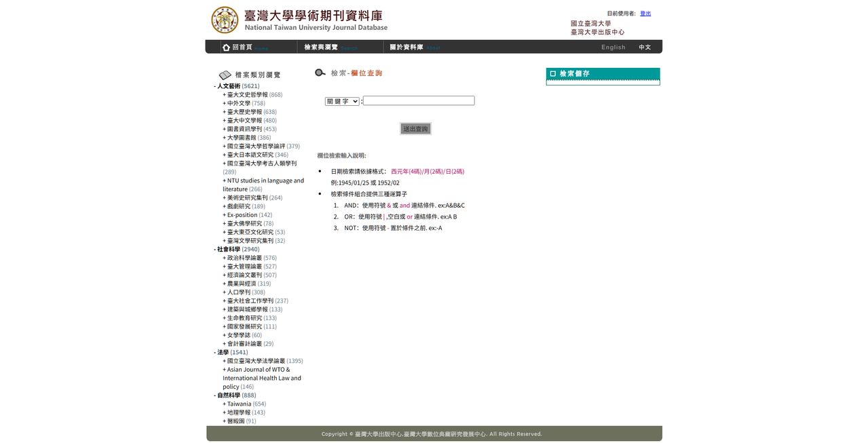The height and width of the screenshot is (443, 868).
Task: Select Taiwania (654) in the tree
Action: point(244,404)
